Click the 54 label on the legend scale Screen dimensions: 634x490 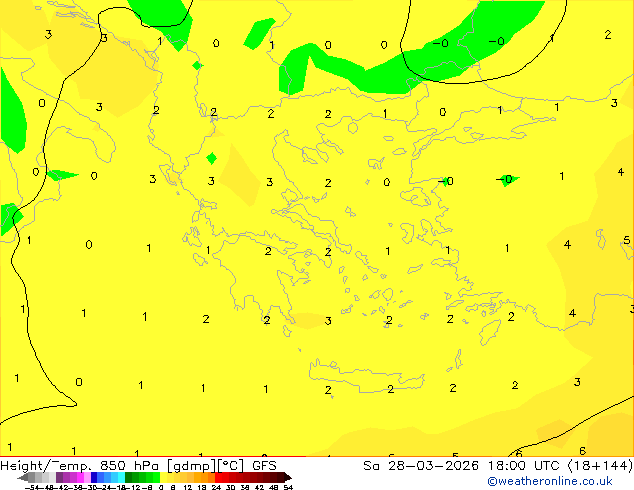(x=288, y=488)
